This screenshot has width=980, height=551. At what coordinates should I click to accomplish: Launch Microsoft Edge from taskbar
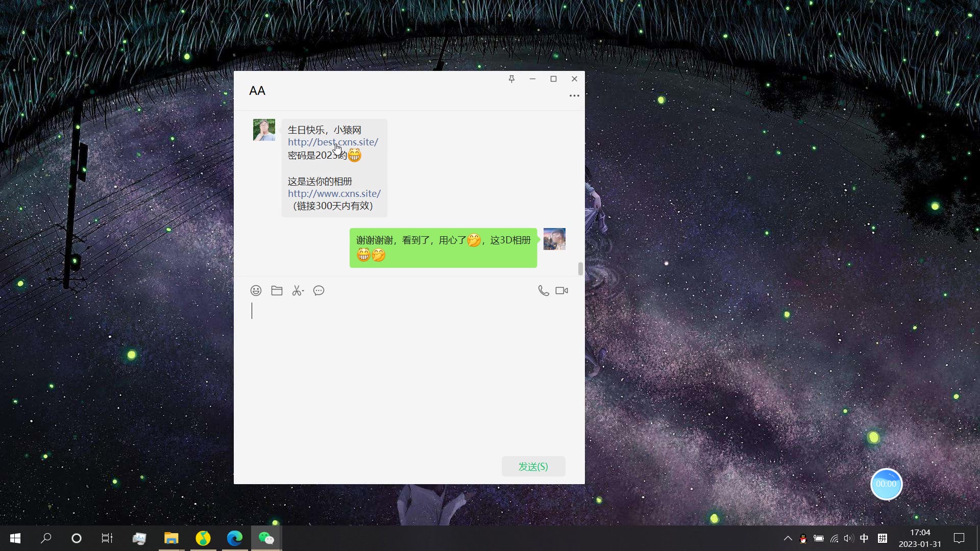(x=235, y=538)
